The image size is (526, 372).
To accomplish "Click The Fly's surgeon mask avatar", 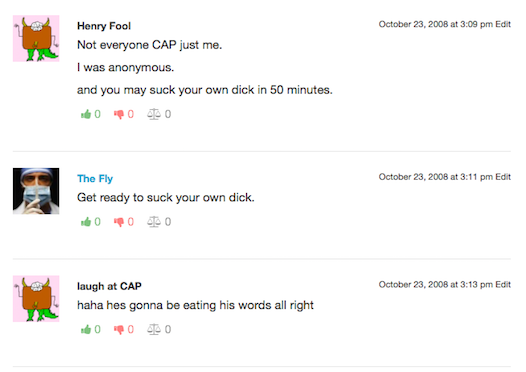I will tap(36, 191).
